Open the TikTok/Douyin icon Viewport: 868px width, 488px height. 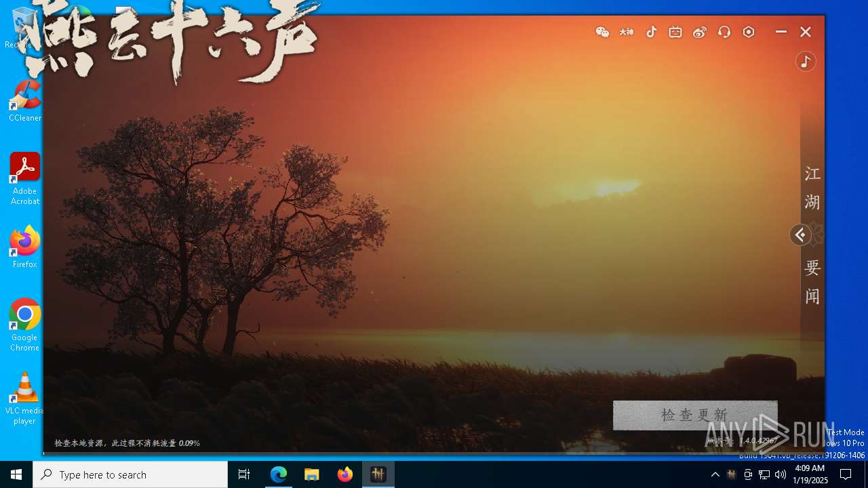pos(651,32)
